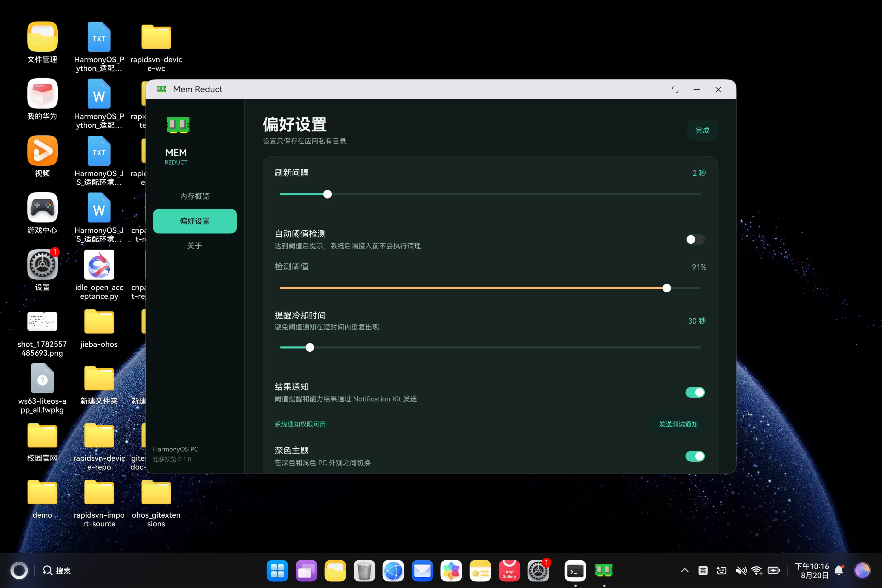This screenshot has height=588, width=882.
Task: Expand the hidden tray icons chevron
Action: (684, 571)
